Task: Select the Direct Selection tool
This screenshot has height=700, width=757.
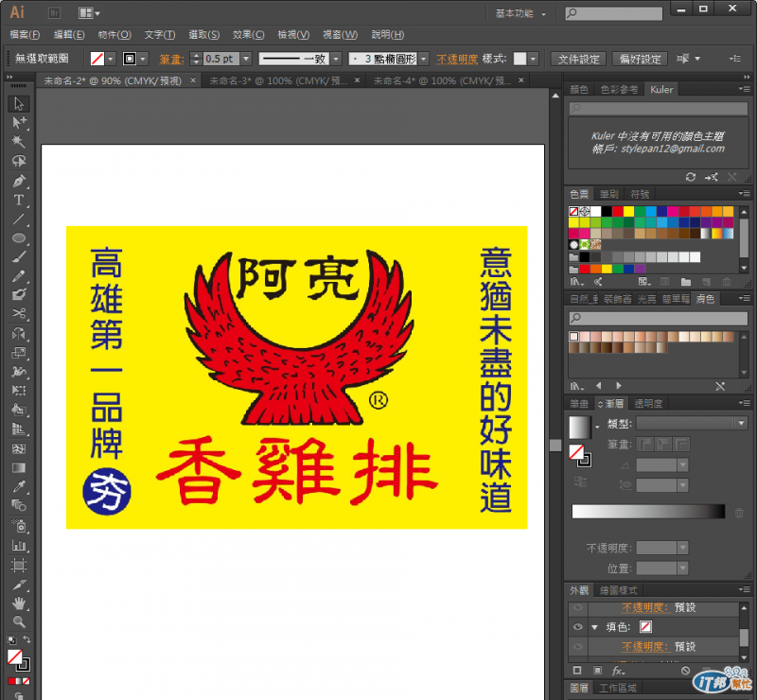Action: tap(18, 123)
